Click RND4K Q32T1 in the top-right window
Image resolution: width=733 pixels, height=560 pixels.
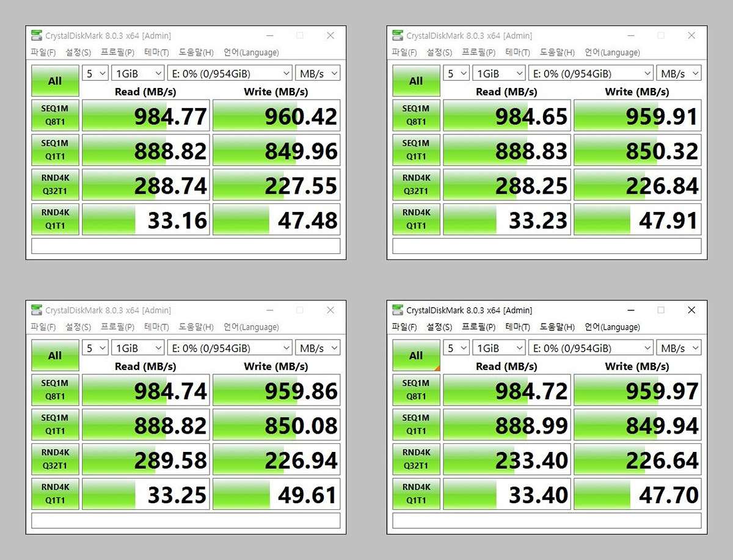[x=416, y=185]
